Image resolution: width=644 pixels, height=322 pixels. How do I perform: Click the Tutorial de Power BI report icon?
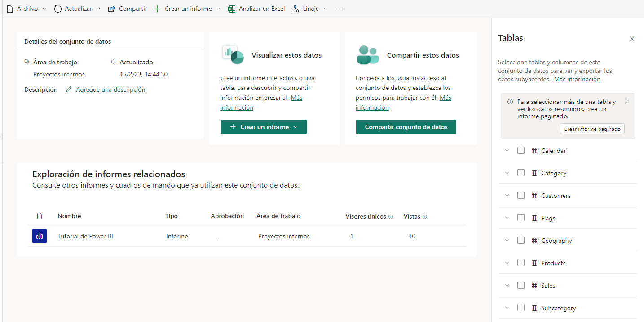point(40,236)
